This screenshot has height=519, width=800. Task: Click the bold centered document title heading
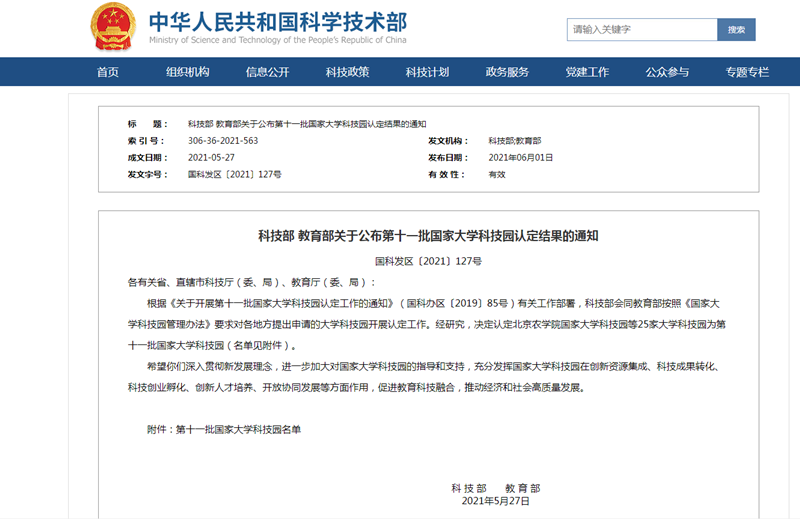click(428, 236)
